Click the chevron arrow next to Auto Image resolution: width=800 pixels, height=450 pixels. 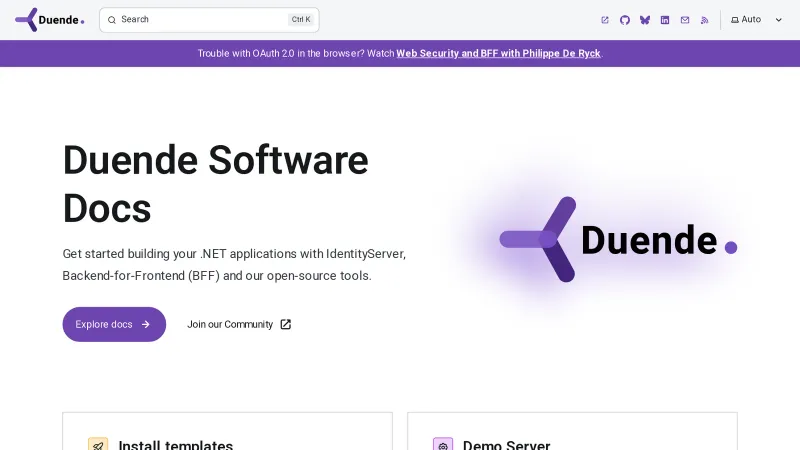(x=779, y=20)
